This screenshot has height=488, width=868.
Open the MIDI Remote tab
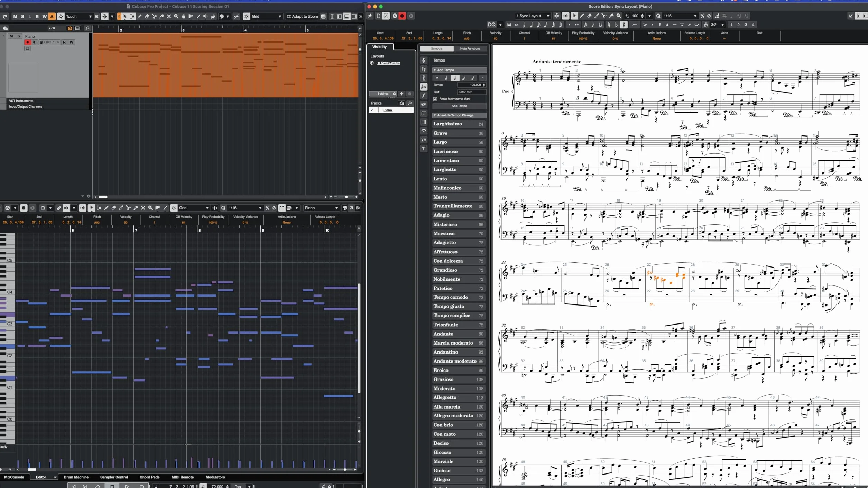182,477
